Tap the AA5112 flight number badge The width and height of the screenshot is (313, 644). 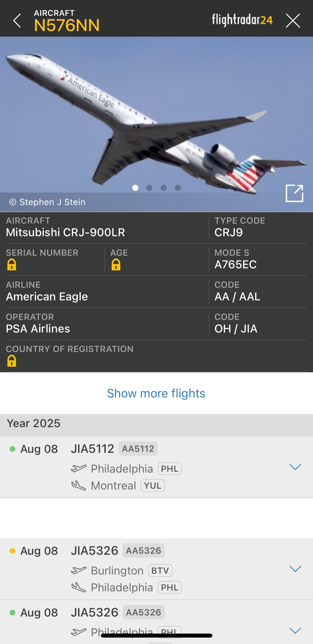click(138, 448)
